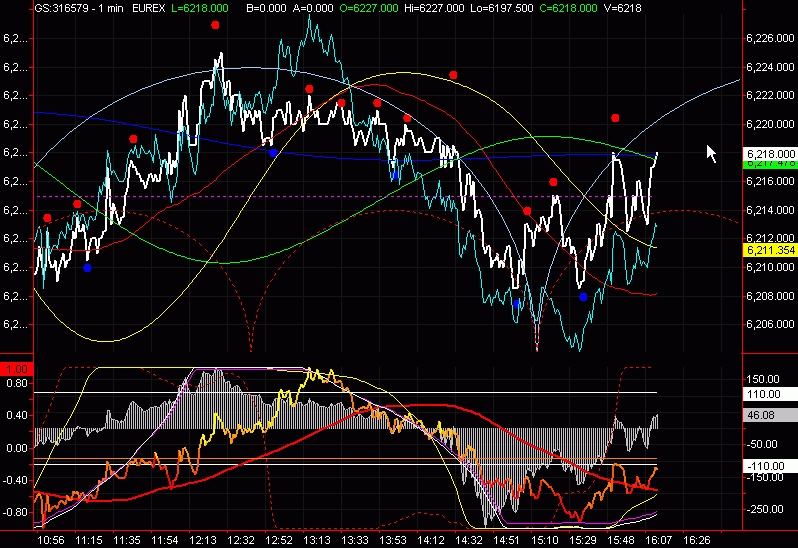Click the 150.00 indicator scale label

763,379
